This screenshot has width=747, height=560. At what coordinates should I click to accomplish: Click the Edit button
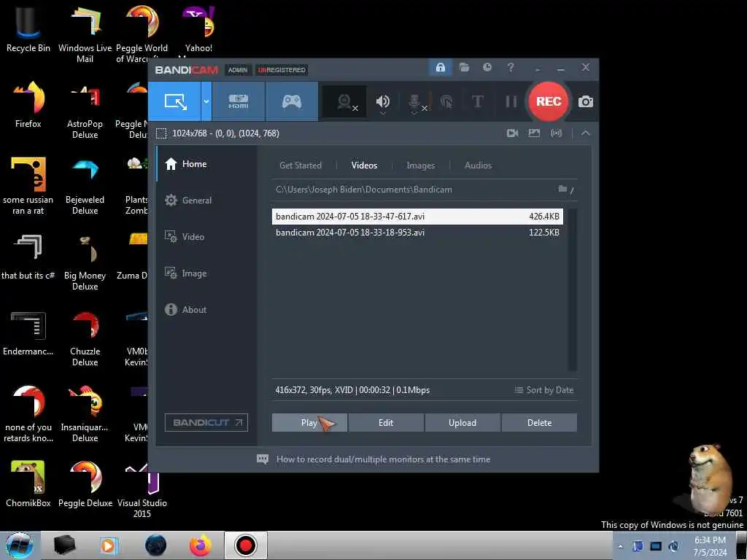point(386,423)
